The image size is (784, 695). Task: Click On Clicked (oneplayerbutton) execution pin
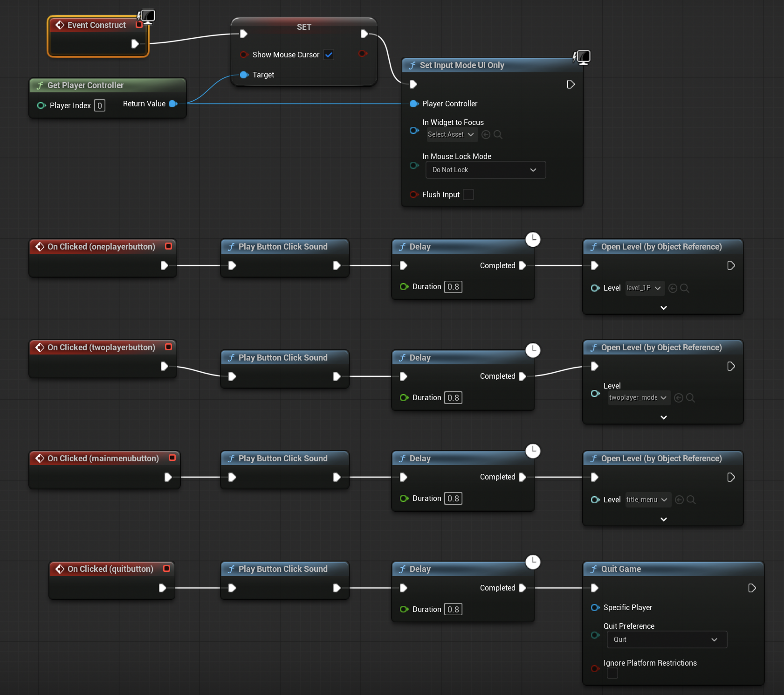coord(164,265)
